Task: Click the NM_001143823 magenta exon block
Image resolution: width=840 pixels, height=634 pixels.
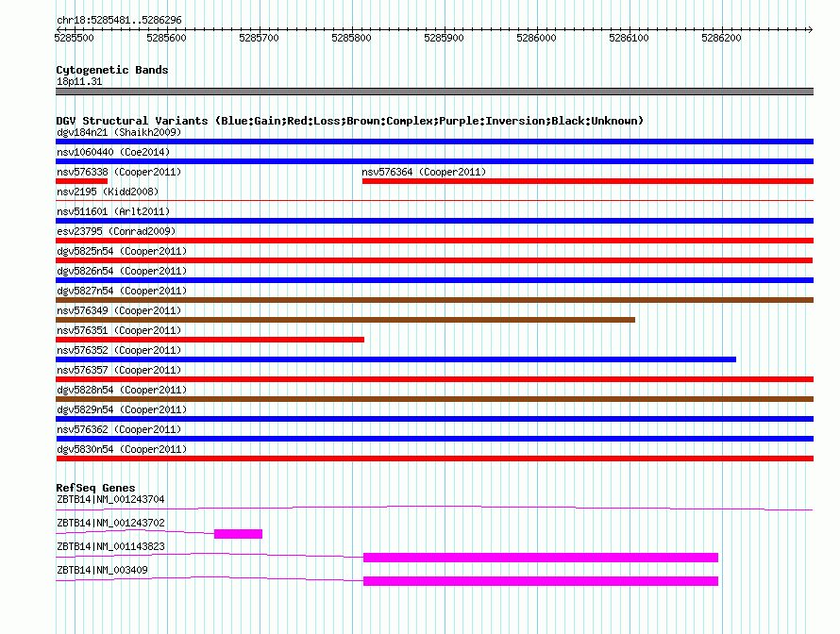Action: pyautogui.click(x=541, y=558)
